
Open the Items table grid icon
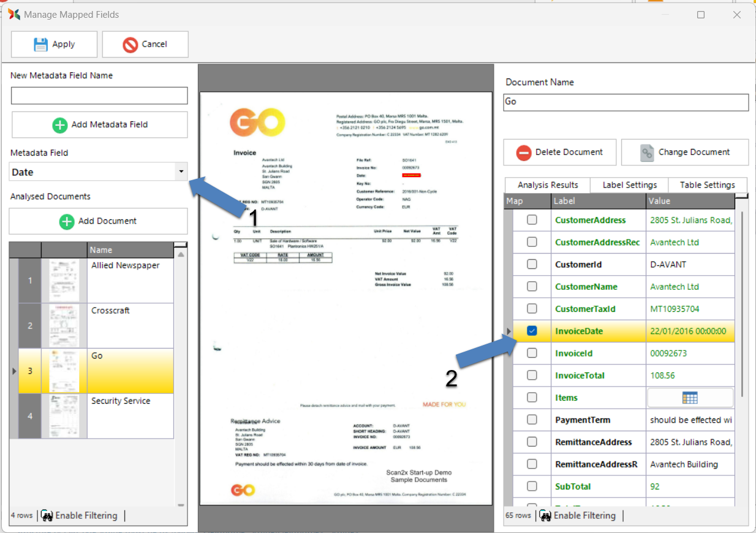690,398
